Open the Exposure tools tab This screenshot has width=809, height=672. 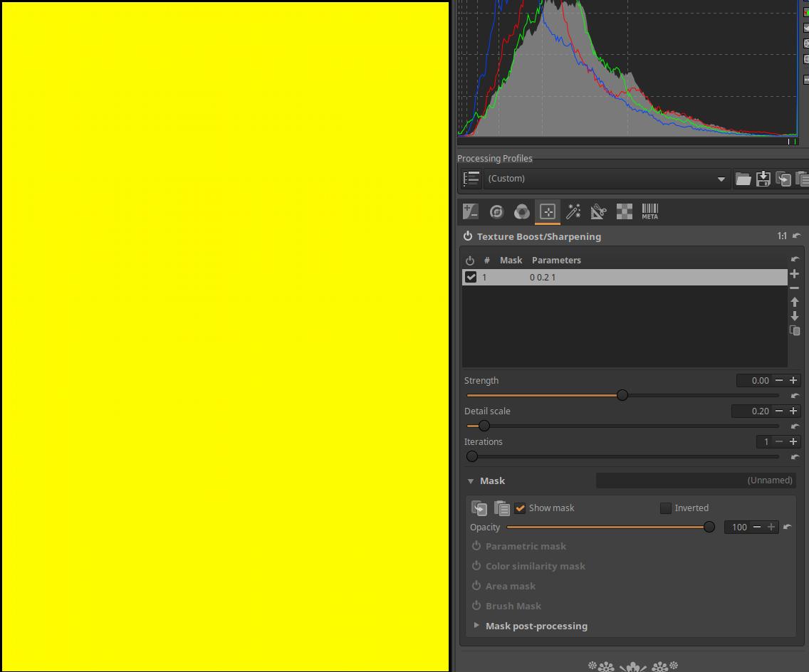click(x=471, y=211)
